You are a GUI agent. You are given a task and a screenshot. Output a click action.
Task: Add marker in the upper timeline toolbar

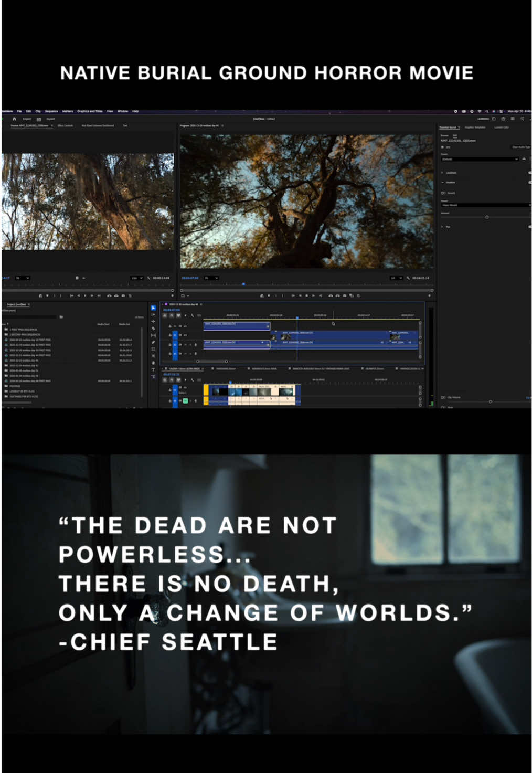tap(185, 315)
